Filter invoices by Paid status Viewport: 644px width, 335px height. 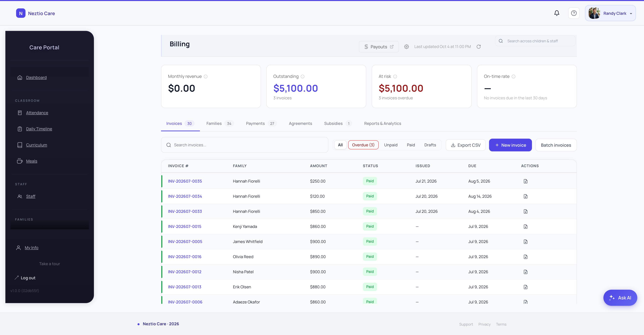[411, 145]
